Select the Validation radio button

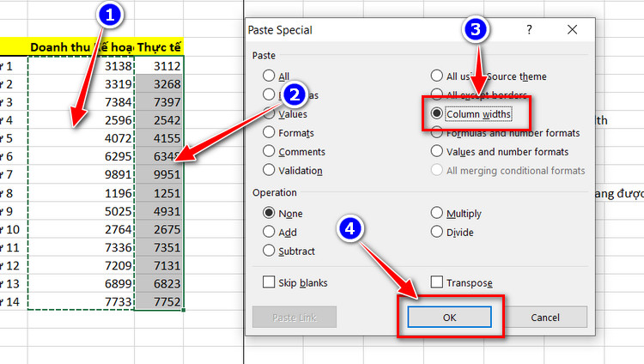(x=269, y=170)
